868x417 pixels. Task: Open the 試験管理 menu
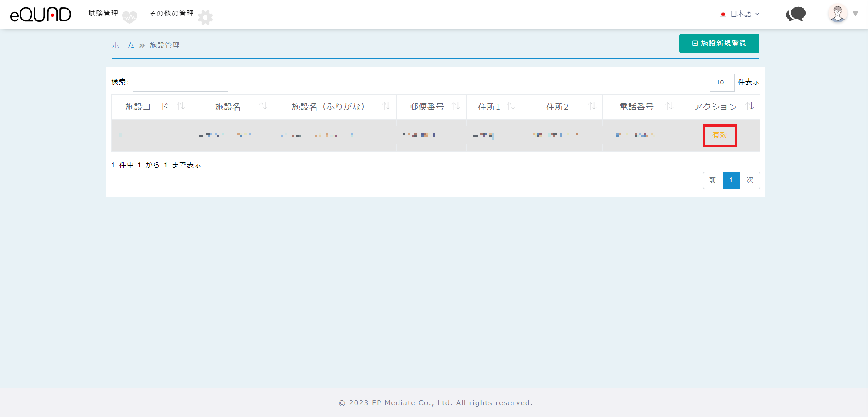103,14
